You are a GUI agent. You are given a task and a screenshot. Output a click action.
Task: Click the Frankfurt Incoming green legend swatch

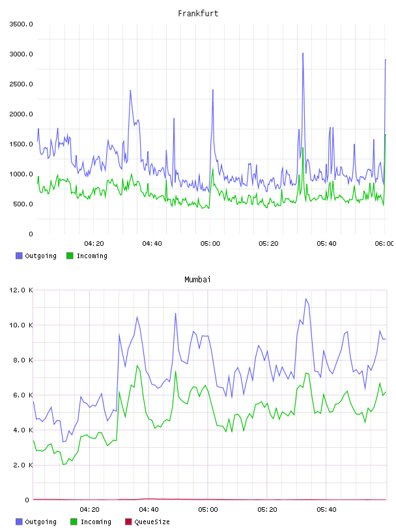[x=70, y=256]
